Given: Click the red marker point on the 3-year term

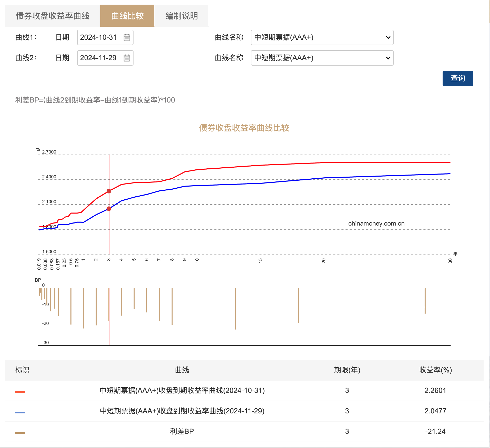Looking at the screenshot, I should (109, 191).
